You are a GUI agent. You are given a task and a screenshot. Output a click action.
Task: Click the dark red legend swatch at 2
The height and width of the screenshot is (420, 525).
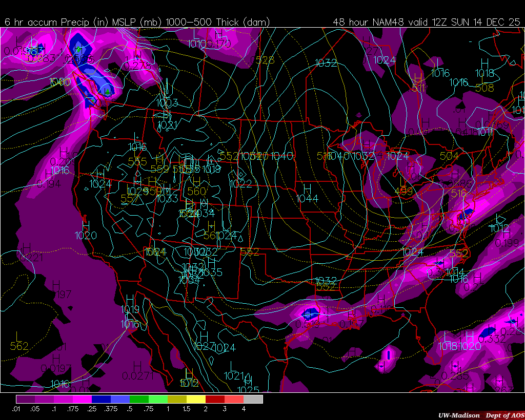pos(215,399)
